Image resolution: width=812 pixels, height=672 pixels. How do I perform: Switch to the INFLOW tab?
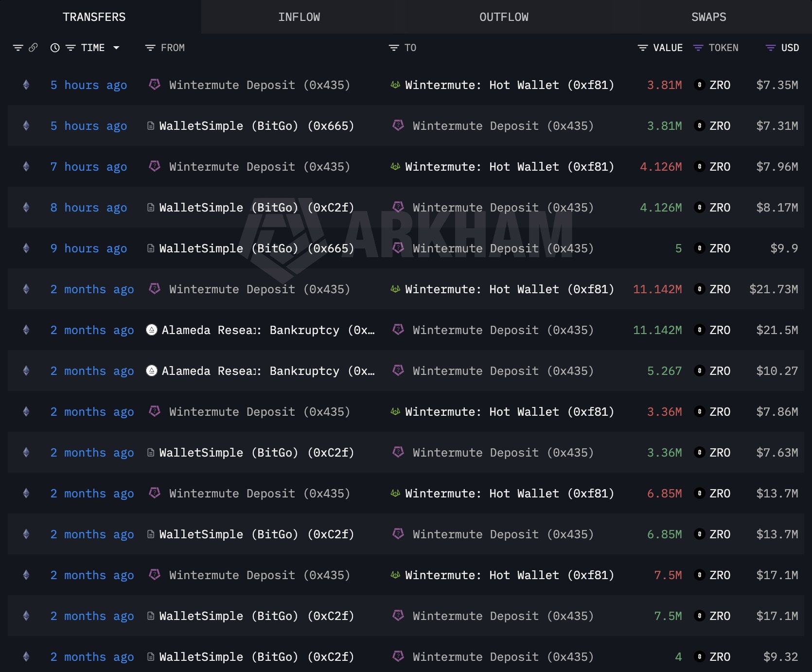pyautogui.click(x=300, y=17)
